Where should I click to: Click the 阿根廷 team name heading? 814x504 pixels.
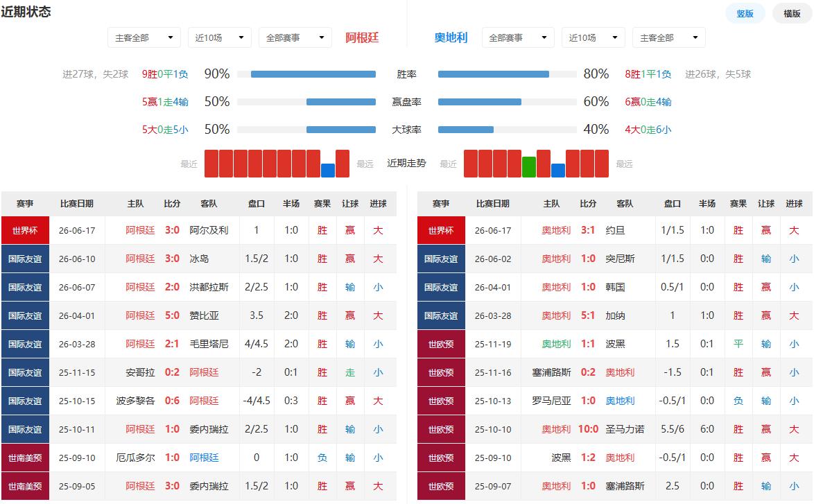(x=362, y=37)
